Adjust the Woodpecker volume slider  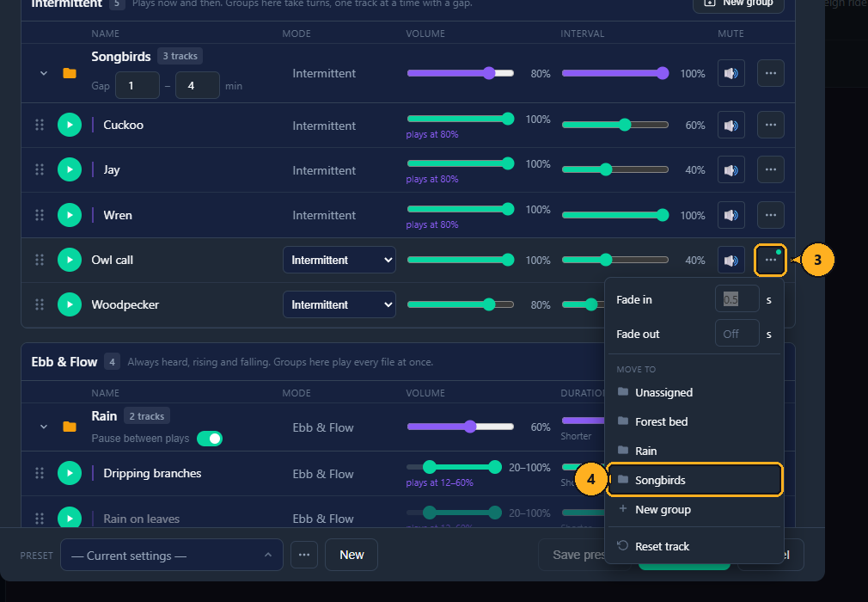click(x=461, y=304)
